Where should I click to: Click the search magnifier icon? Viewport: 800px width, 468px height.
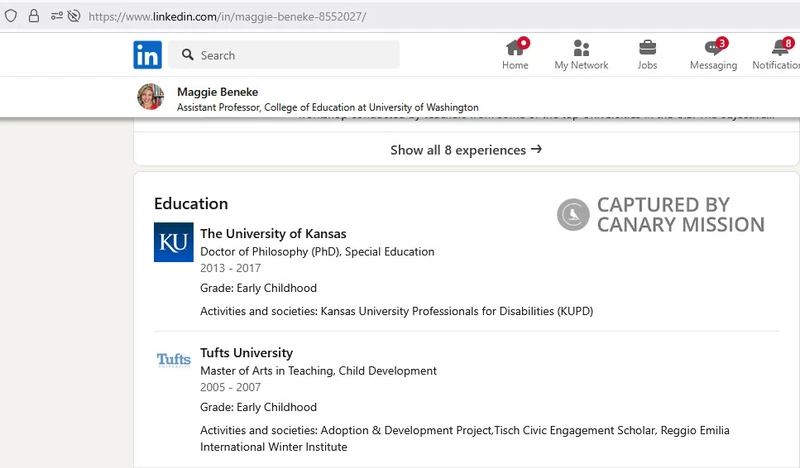click(x=188, y=55)
